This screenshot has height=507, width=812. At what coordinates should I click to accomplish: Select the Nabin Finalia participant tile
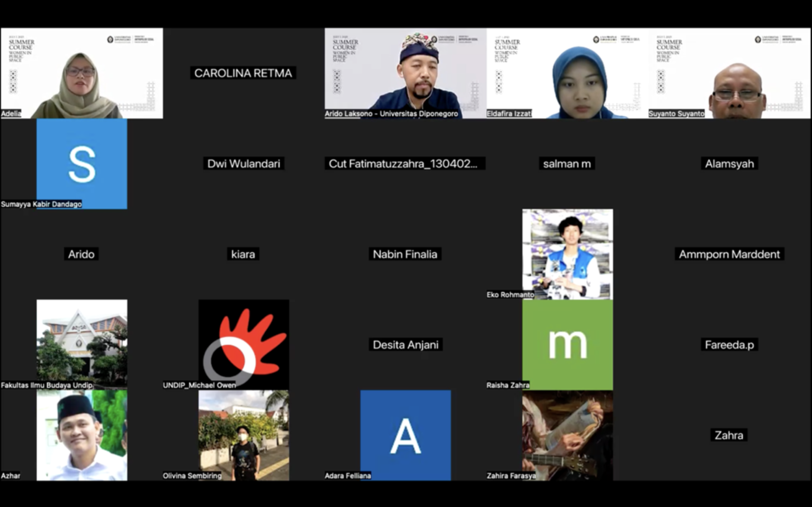coord(405,254)
